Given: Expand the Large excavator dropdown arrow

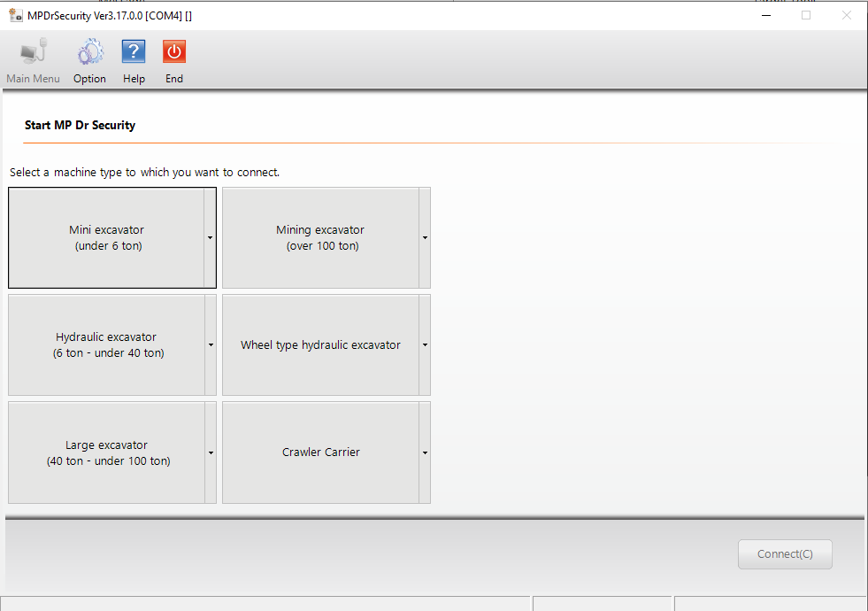Looking at the screenshot, I should [x=211, y=452].
